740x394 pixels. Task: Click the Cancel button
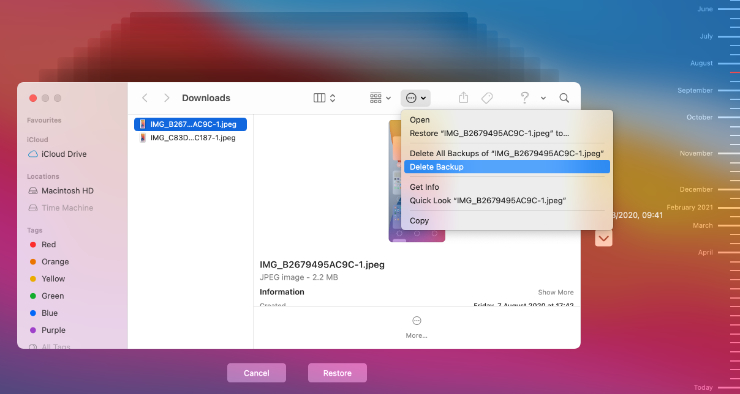click(x=256, y=373)
